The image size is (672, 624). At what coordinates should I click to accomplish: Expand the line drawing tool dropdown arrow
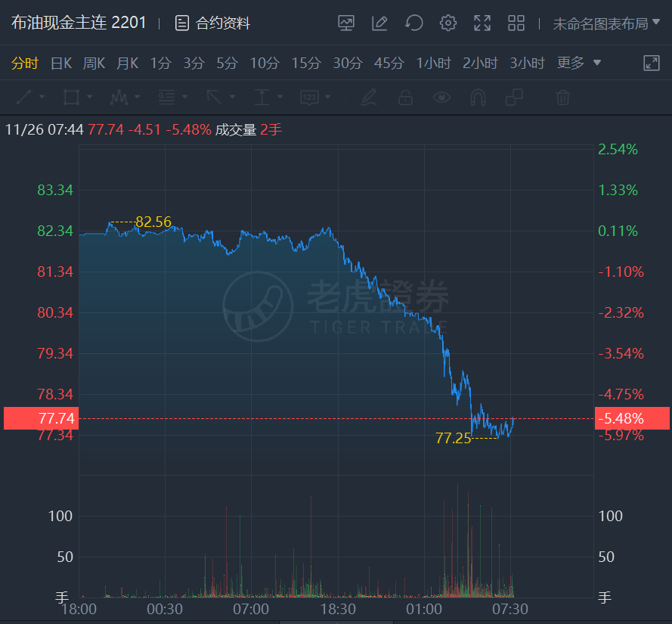[x=42, y=98]
